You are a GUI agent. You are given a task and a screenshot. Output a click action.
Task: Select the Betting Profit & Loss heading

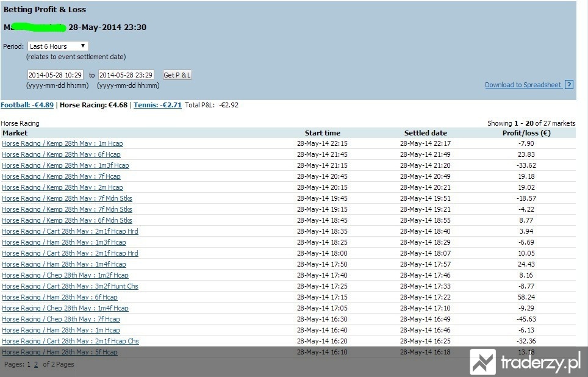click(x=45, y=10)
